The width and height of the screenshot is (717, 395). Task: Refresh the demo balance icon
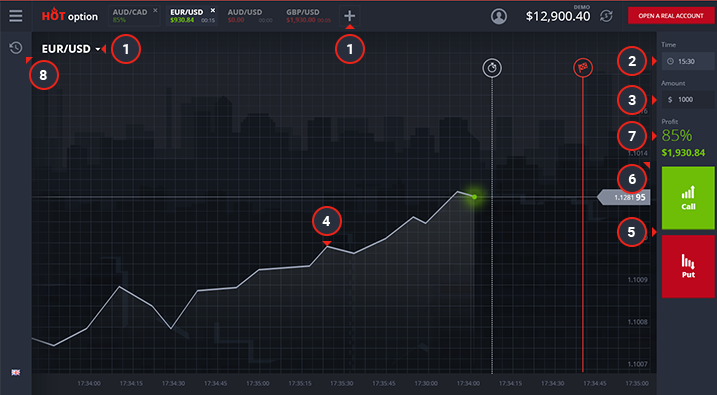pyautogui.click(x=606, y=16)
